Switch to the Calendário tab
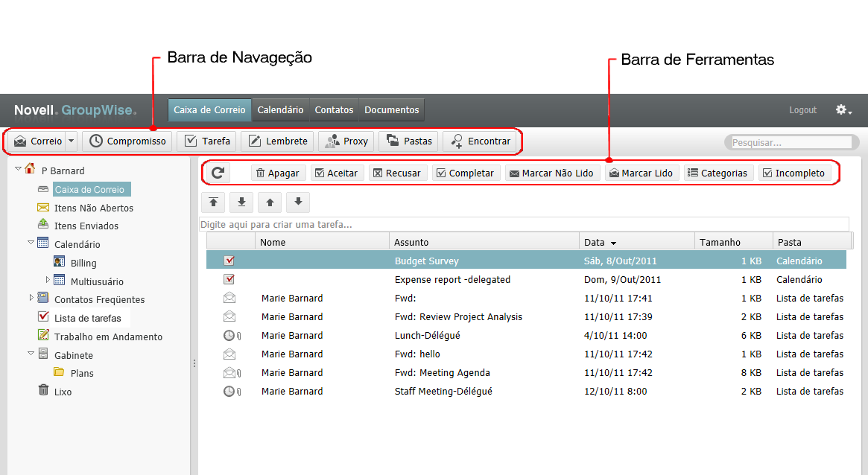 click(280, 109)
